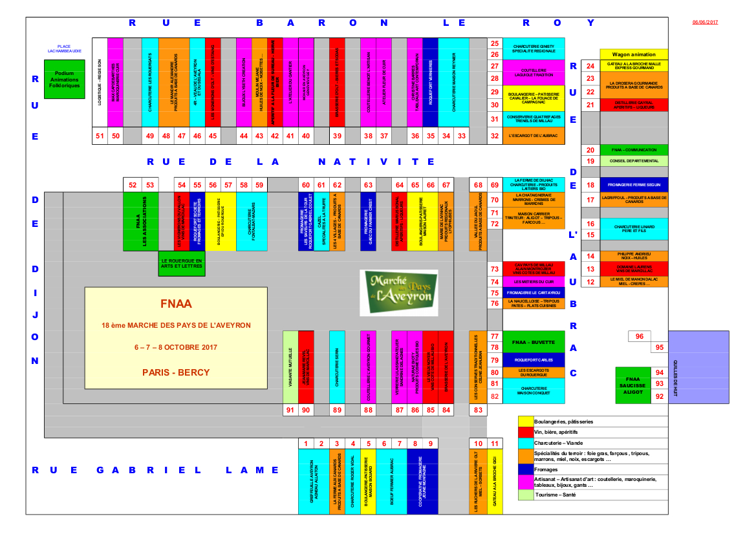This screenshot has height=534, width=756.
Task: Click stall number 11
Action: 495,444
